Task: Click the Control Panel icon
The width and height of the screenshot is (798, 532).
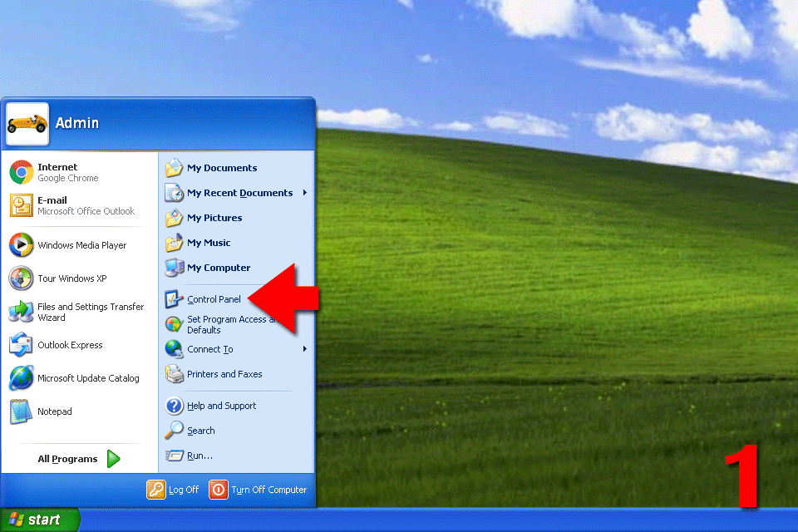Action: pos(174,299)
